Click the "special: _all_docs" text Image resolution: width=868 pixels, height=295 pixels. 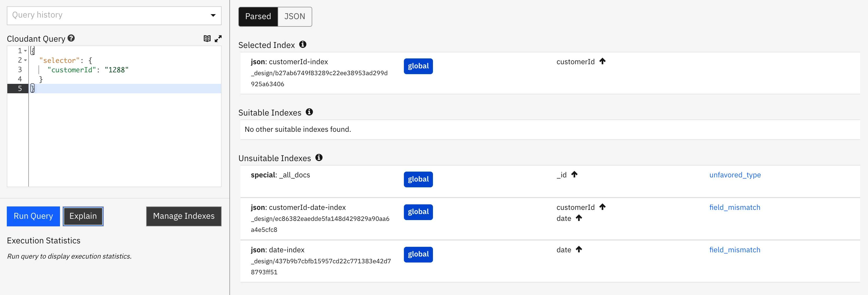[280, 175]
